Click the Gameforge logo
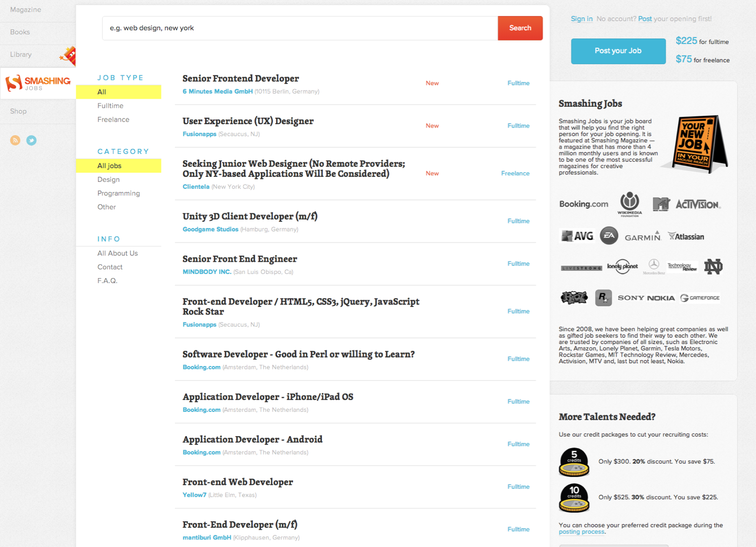The height and width of the screenshot is (547, 756). pyautogui.click(x=700, y=298)
